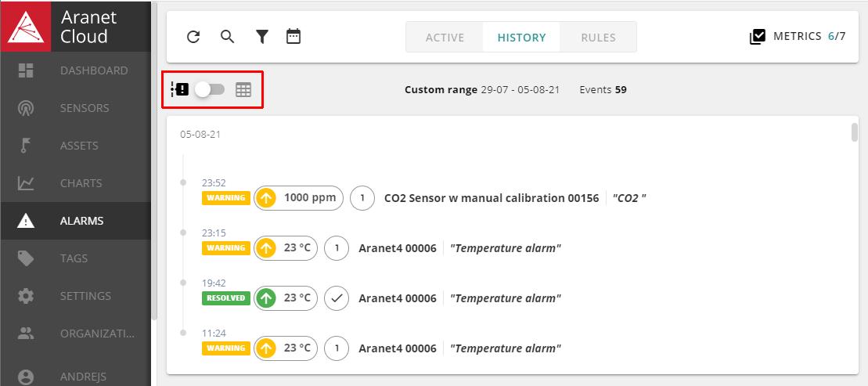Click the 1000 ppm threshold badge
Screen dimensions: 868x386
(300, 198)
